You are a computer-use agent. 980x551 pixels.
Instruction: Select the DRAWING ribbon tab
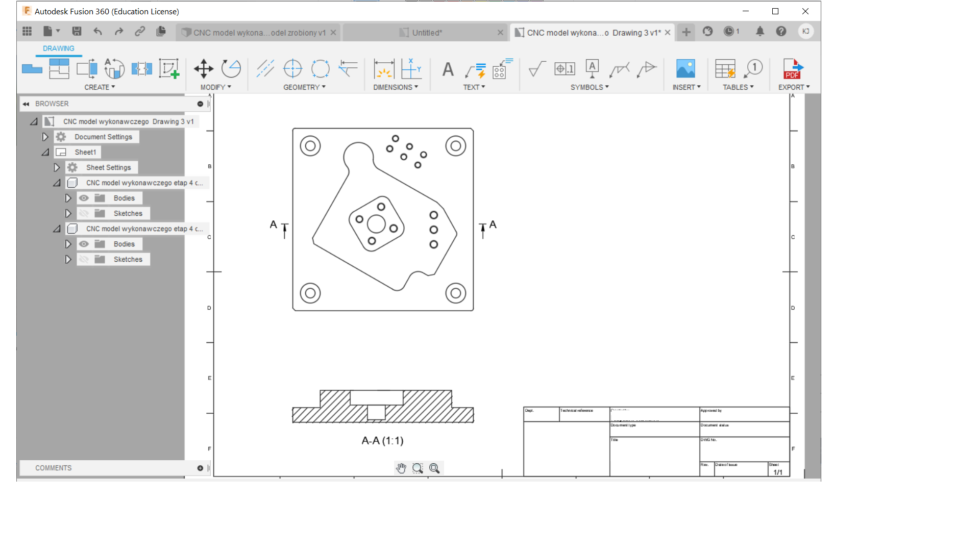click(58, 48)
